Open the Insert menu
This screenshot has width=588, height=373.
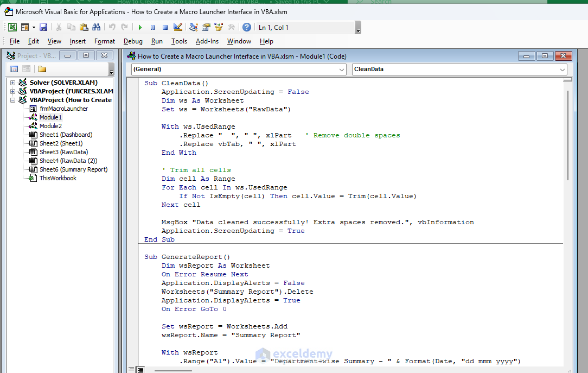pyautogui.click(x=78, y=41)
